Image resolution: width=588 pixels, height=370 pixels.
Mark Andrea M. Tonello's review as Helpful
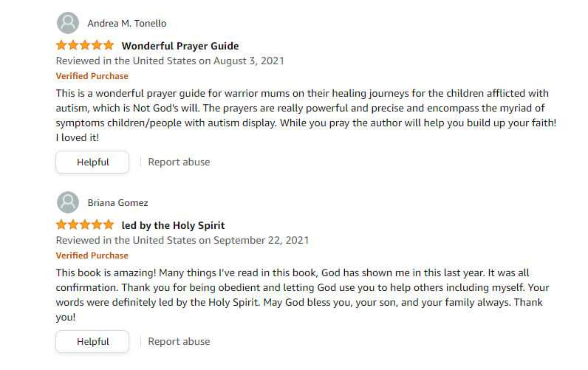pos(92,162)
